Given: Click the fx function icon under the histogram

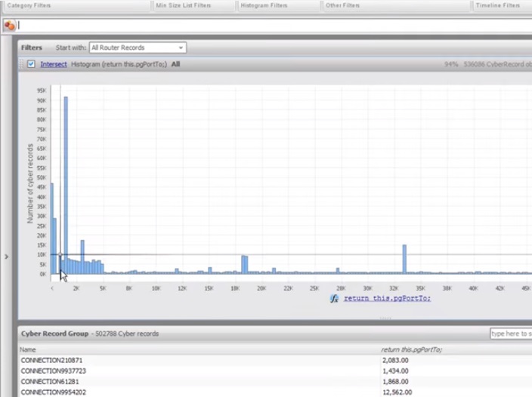Looking at the screenshot, I should [x=334, y=298].
